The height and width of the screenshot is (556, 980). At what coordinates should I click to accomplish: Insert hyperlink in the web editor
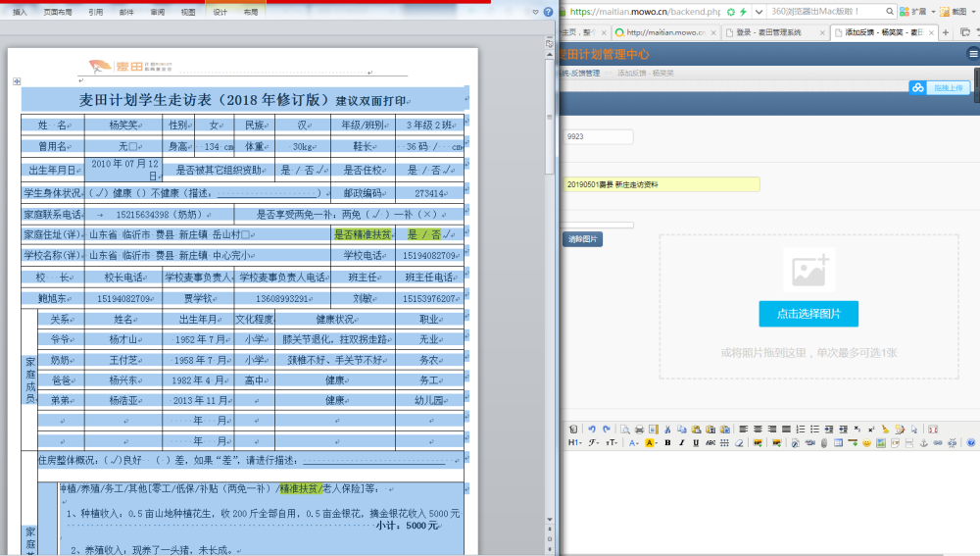938,443
